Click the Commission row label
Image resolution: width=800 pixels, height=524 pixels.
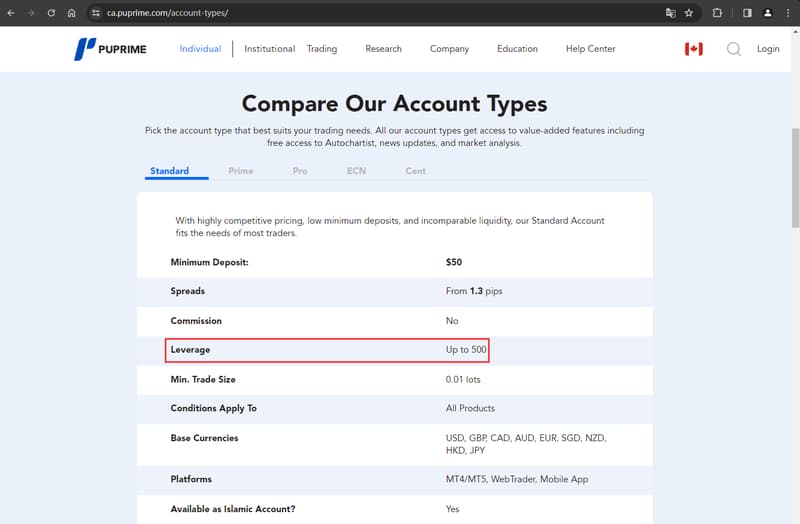point(196,321)
